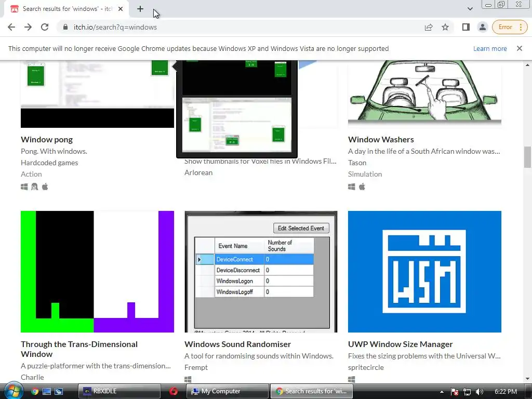Click Windows platform icon under Window Washers
This screenshot has width=532, height=399.
[352, 187]
